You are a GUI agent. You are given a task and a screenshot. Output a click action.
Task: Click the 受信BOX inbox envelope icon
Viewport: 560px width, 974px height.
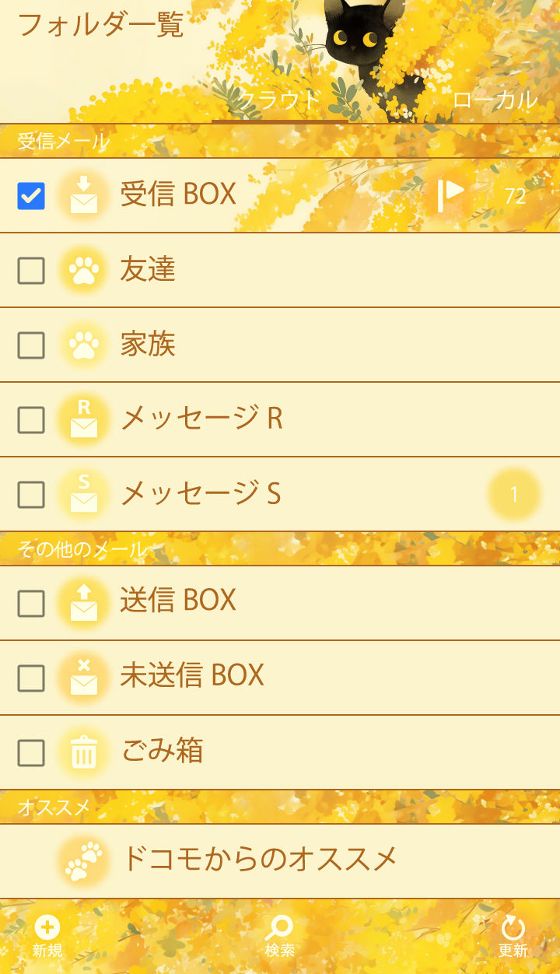(84, 195)
